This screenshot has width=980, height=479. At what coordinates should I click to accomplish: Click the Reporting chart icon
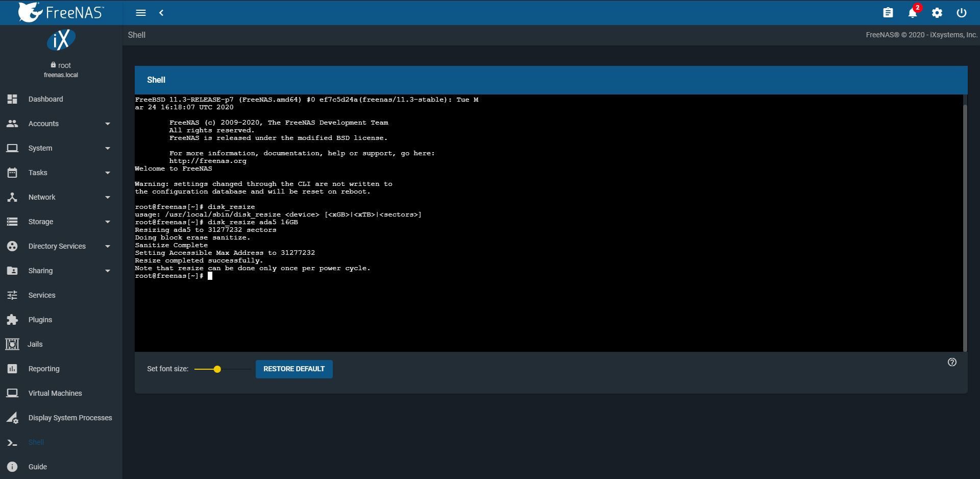(x=12, y=369)
